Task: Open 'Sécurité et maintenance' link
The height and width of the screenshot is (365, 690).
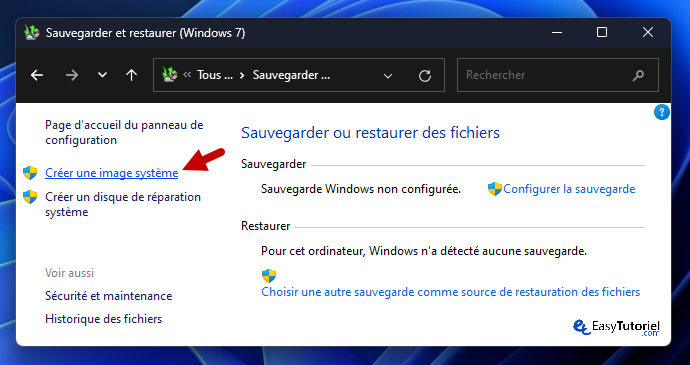Action: (x=108, y=296)
